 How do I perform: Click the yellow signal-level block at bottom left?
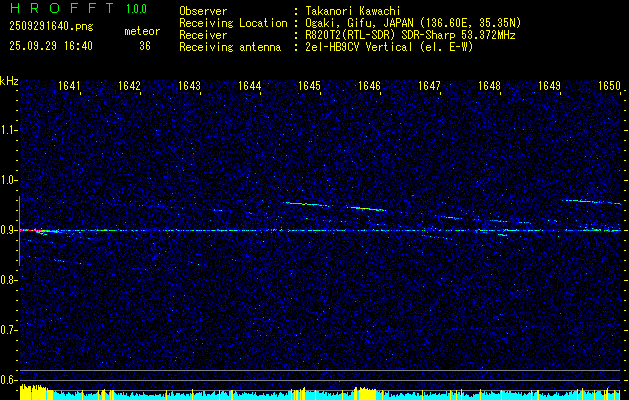point(36,392)
